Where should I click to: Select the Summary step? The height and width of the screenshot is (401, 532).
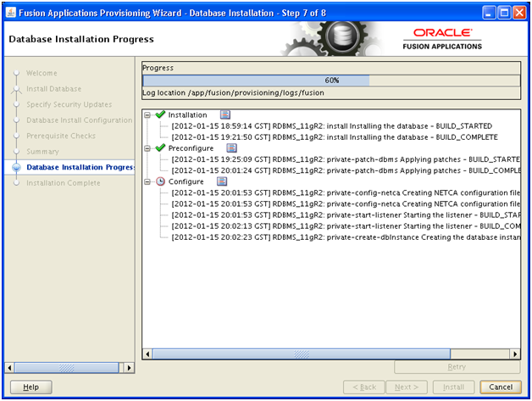click(x=42, y=152)
